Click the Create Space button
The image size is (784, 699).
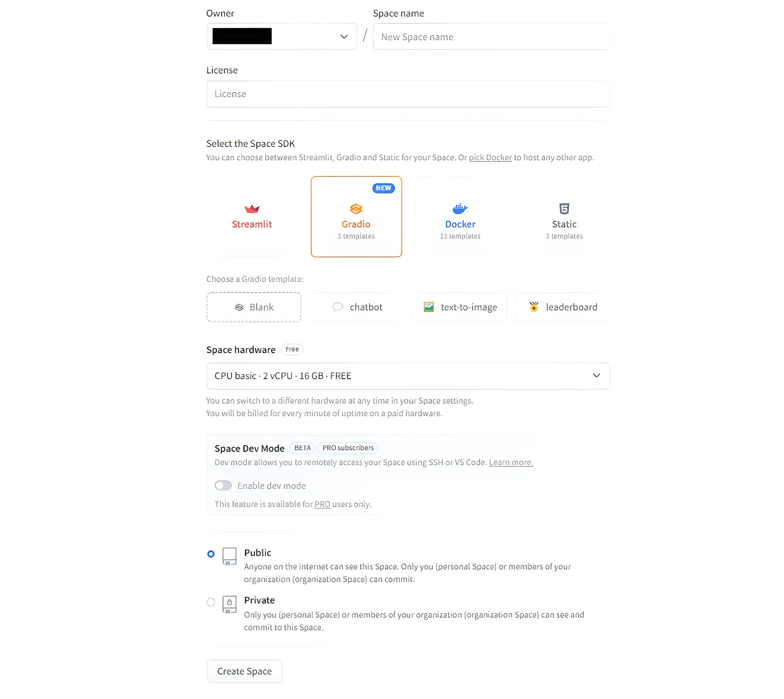[244, 671]
